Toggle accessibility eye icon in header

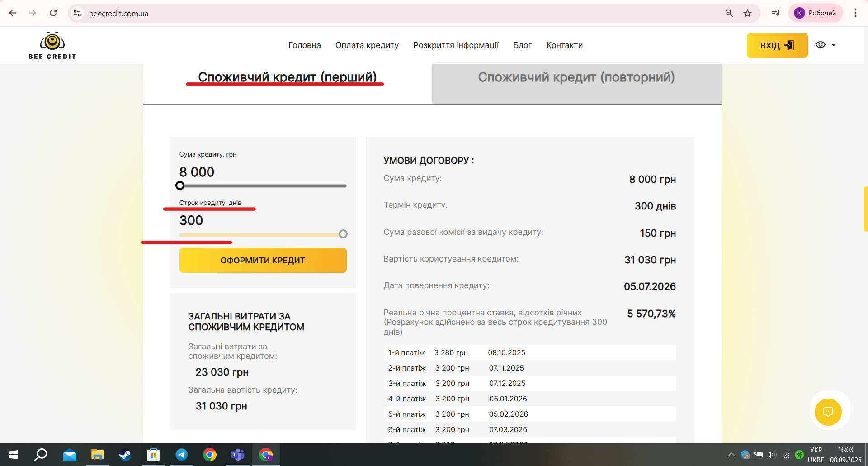(821, 45)
